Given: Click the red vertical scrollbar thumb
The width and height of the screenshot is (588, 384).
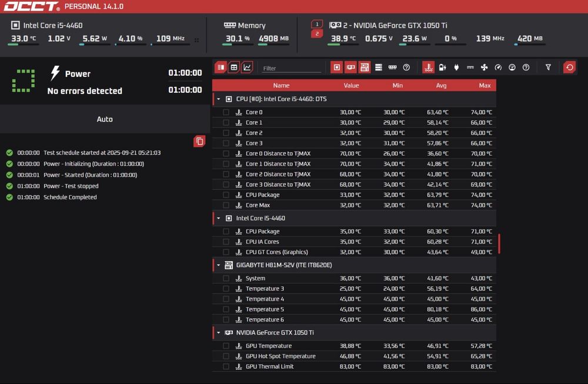Looking at the screenshot, I should pos(499,244).
